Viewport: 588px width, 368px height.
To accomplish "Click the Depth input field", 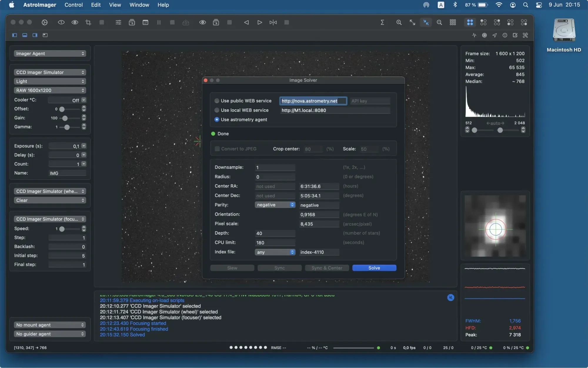I will 275,233.
